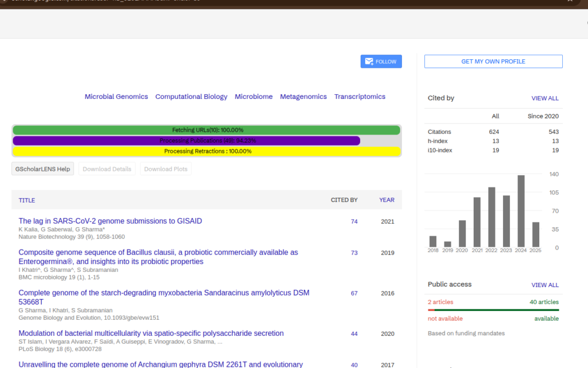Sort publications by Title column header
Image resolution: width=588 pixels, height=368 pixels.
pyautogui.click(x=27, y=200)
